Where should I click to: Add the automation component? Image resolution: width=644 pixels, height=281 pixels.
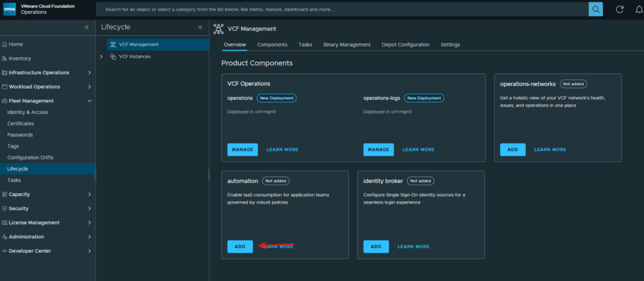pos(240,246)
